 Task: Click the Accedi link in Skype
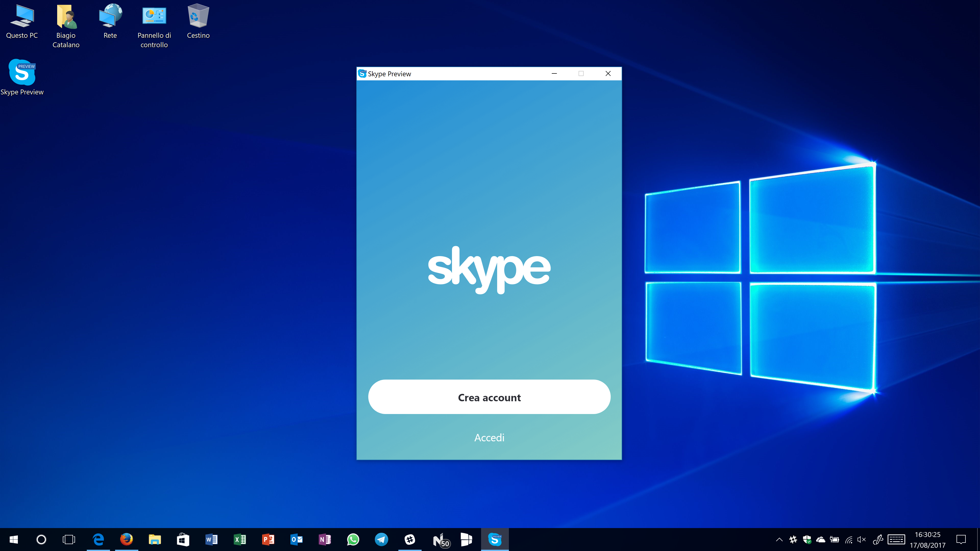[489, 438]
